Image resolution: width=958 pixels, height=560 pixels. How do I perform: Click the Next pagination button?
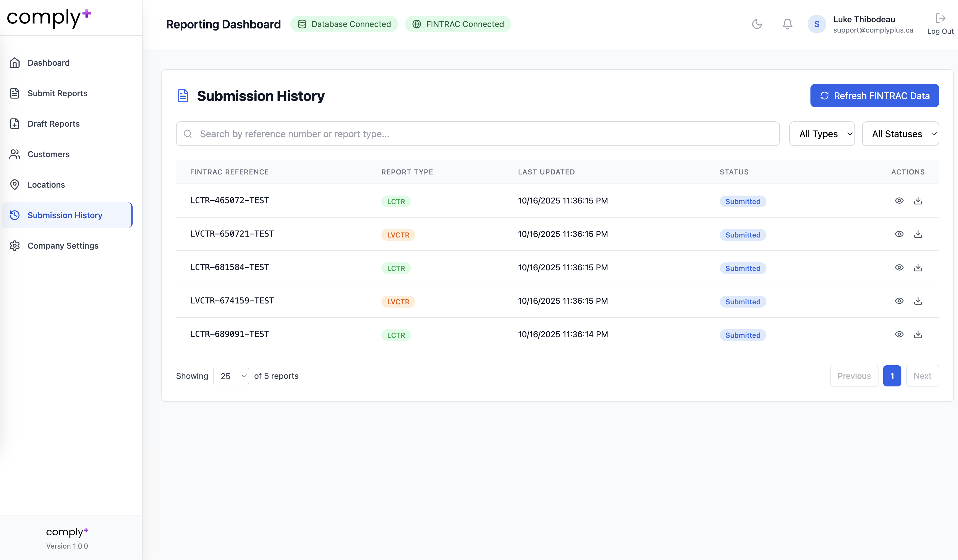point(922,376)
